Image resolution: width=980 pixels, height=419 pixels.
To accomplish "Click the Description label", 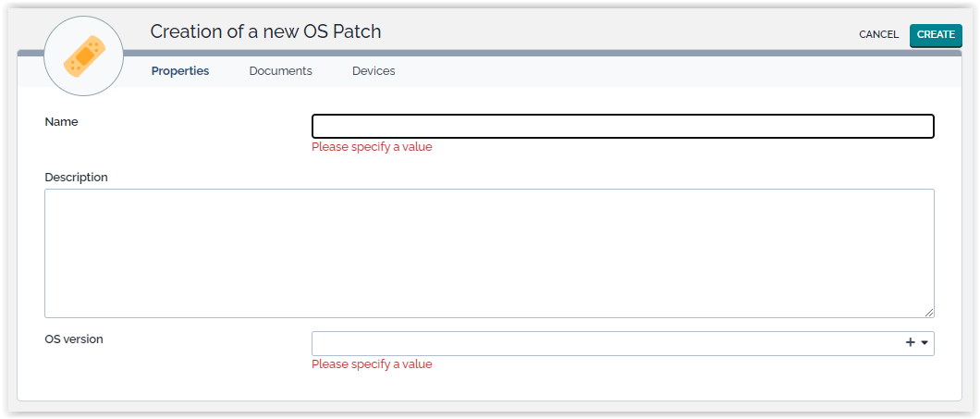I will tap(76, 177).
